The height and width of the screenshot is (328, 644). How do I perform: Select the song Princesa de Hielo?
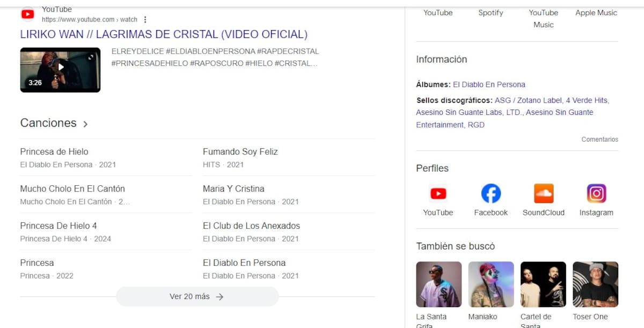point(54,151)
